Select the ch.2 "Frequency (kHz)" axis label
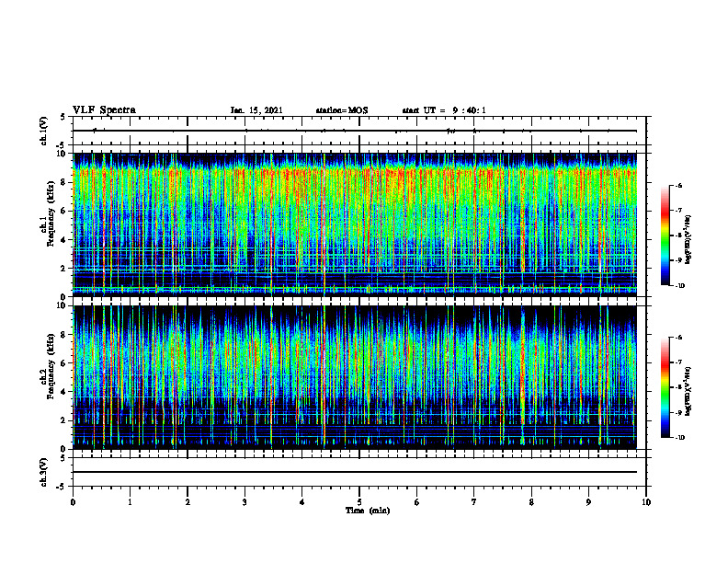 click(x=51, y=366)
